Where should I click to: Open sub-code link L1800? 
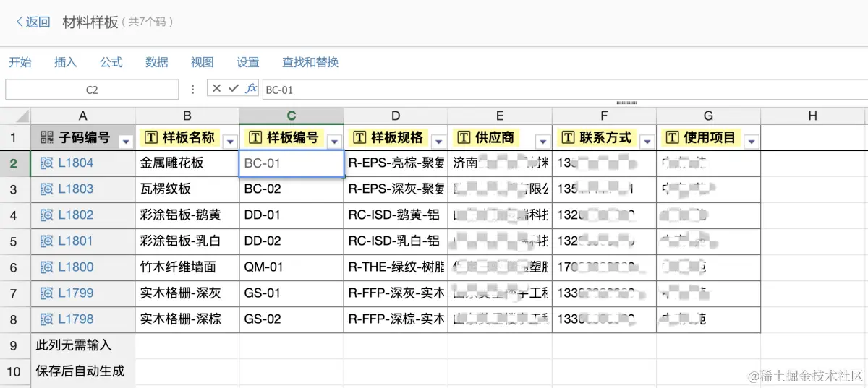tap(76, 267)
